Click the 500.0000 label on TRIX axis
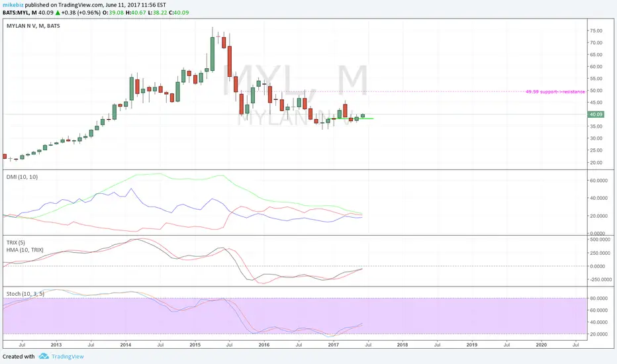 coord(600,240)
